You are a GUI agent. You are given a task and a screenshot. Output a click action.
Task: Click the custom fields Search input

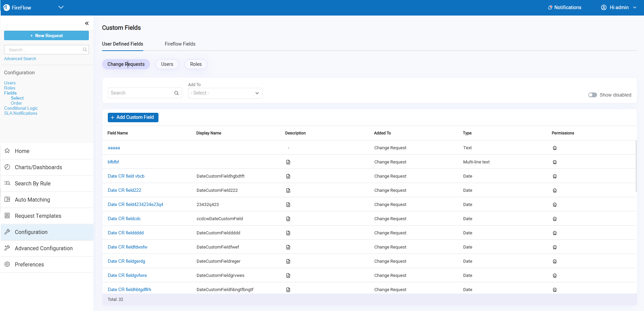pyautogui.click(x=141, y=93)
